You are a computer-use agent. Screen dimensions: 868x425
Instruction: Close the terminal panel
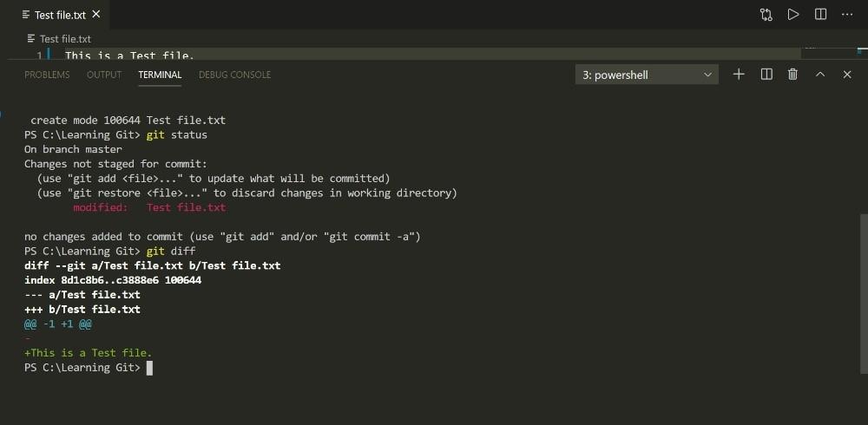pyautogui.click(x=847, y=75)
